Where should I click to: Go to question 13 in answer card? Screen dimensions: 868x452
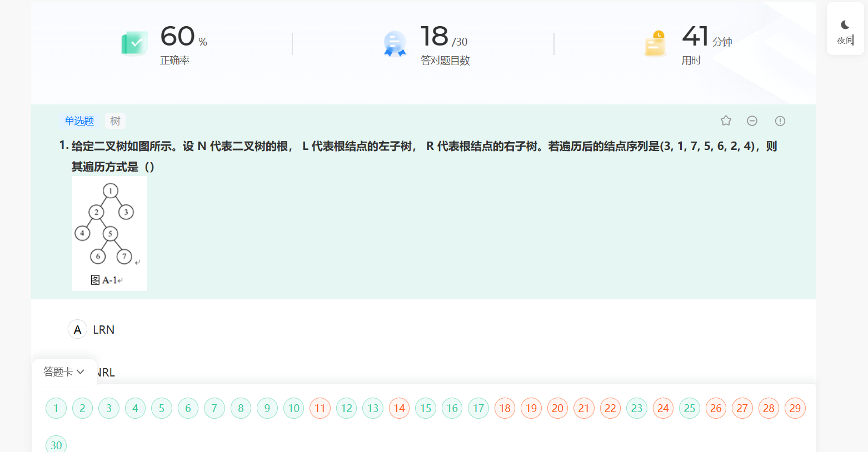point(373,408)
